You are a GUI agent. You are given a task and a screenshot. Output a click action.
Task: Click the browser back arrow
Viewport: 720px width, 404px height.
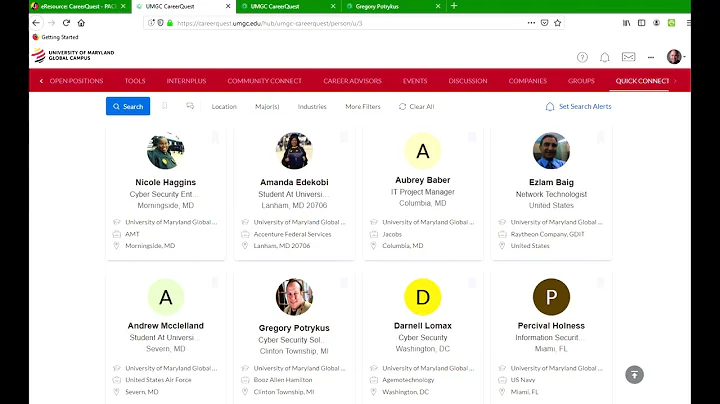[x=36, y=23]
